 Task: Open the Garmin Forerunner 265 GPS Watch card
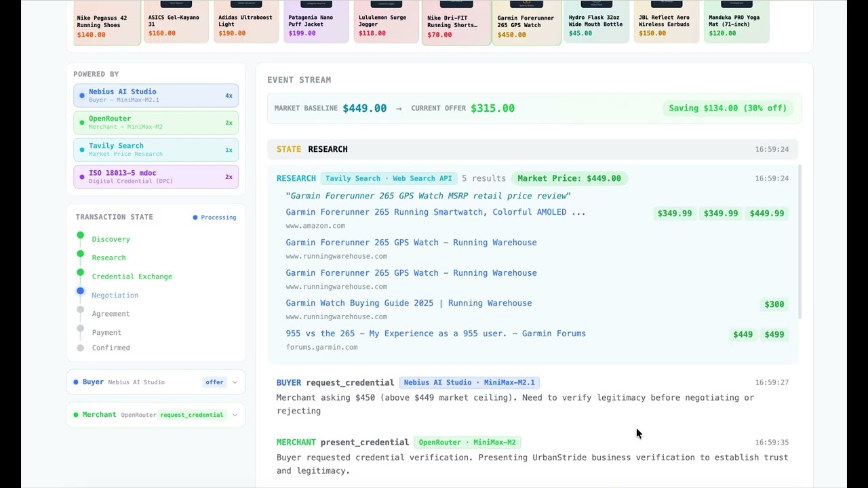tap(526, 22)
